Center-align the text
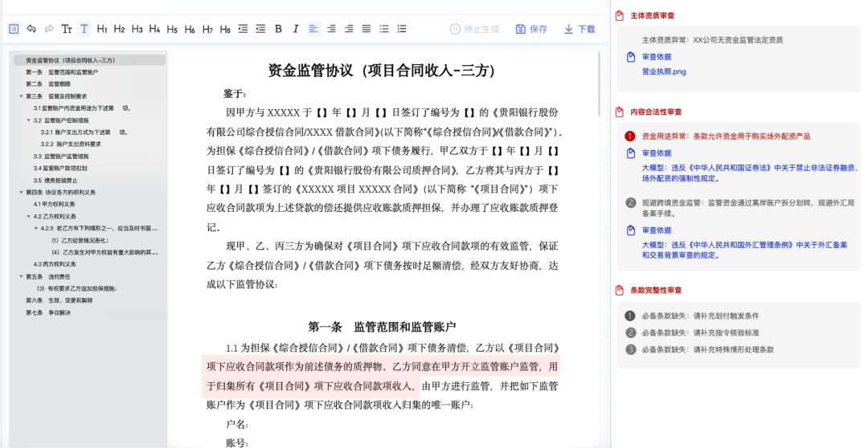868x448 pixels. point(331,29)
